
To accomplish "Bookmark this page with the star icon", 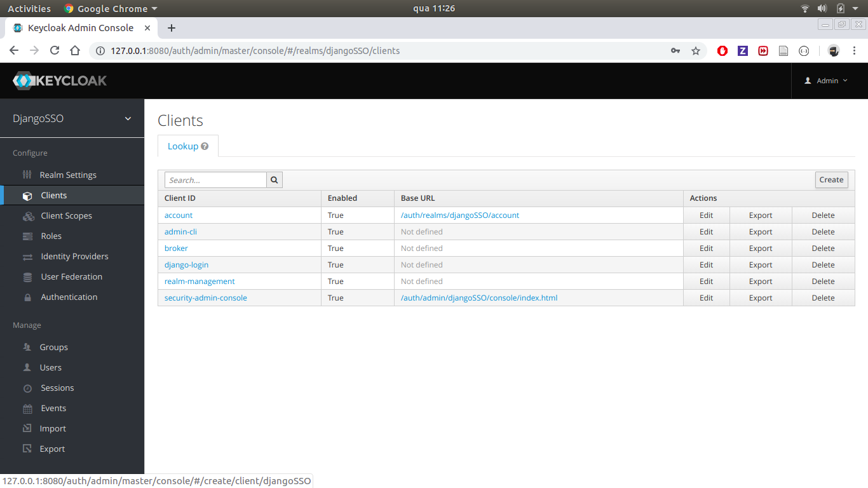I will pos(696,51).
